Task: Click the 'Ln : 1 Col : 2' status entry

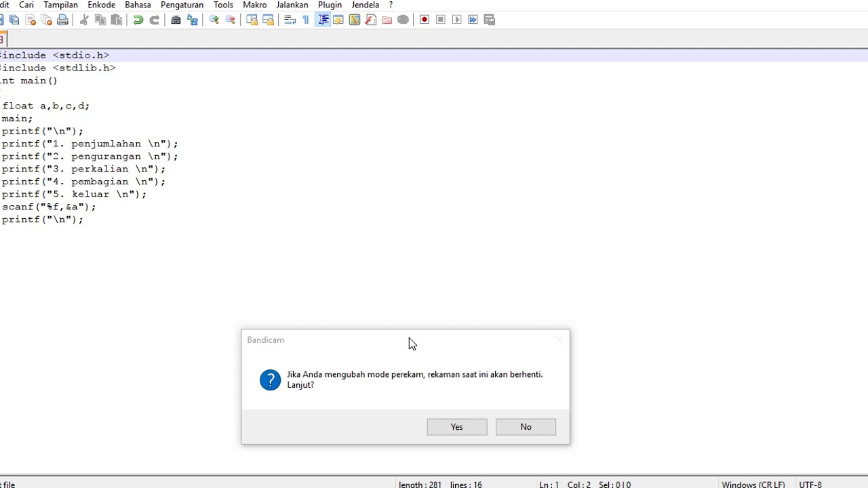Action: click(x=565, y=485)
